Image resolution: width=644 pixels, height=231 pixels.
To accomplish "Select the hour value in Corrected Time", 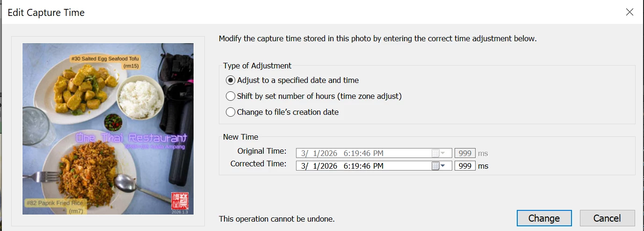I will click(346, 166).
